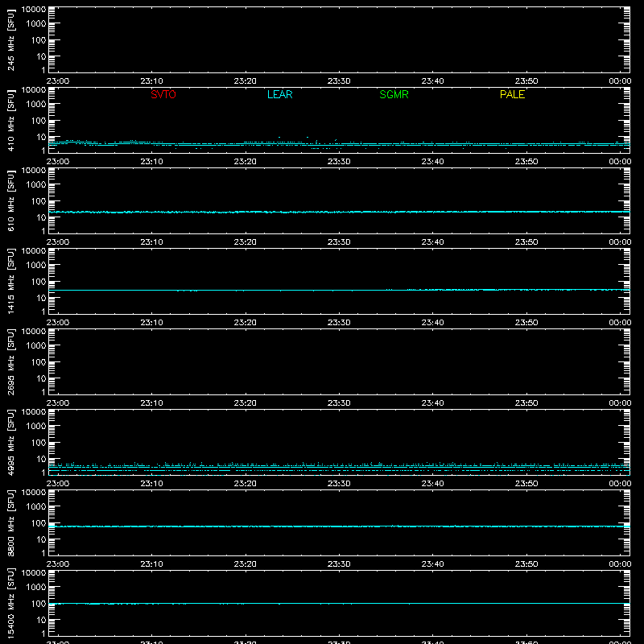The height and width of the screenshot is (644, 644).
Task: Select the 8800 MHz [SFU] axis title
Action: pyautogui.click(x=10, y=522)
